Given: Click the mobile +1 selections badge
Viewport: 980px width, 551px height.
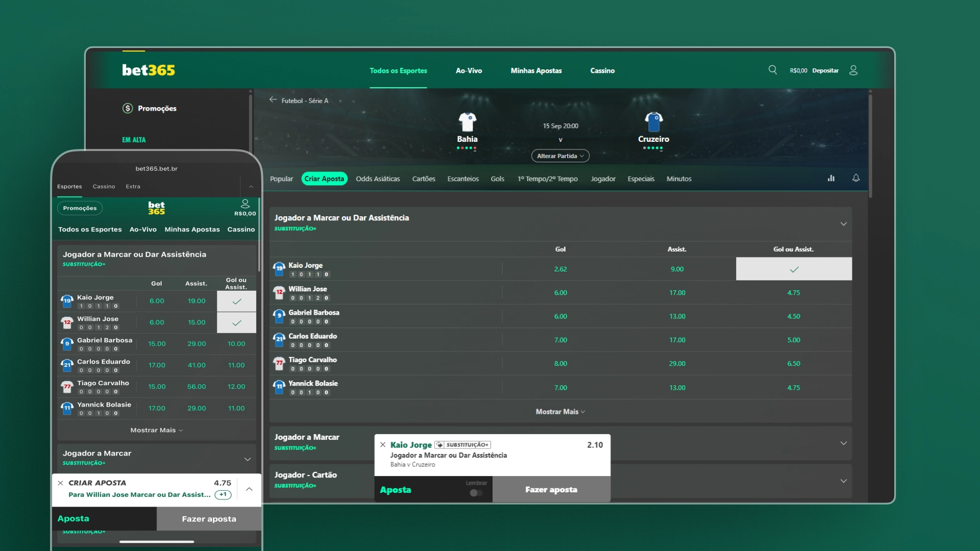Looking at the screenshot, I should (x=223, y=494).
